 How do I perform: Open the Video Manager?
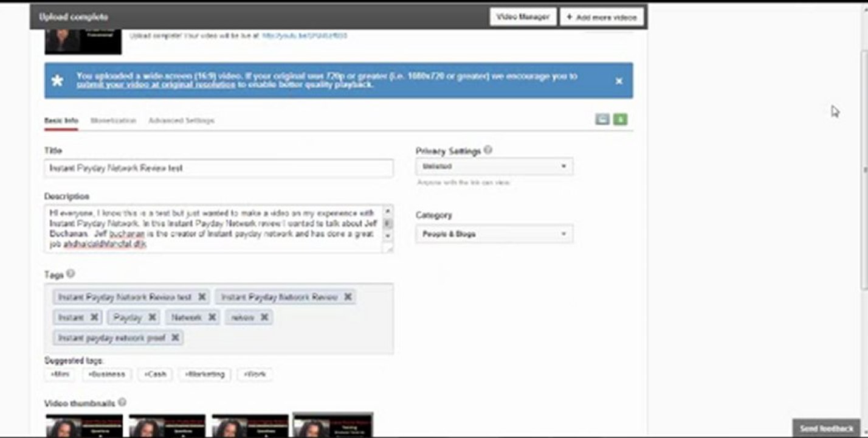(523, 17)
